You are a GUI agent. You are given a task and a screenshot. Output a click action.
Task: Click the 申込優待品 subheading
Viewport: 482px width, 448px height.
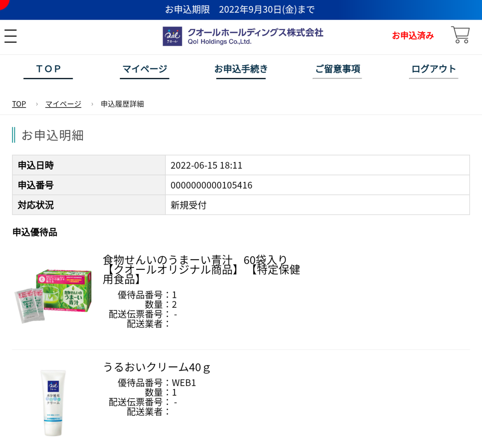coord(35,232)
